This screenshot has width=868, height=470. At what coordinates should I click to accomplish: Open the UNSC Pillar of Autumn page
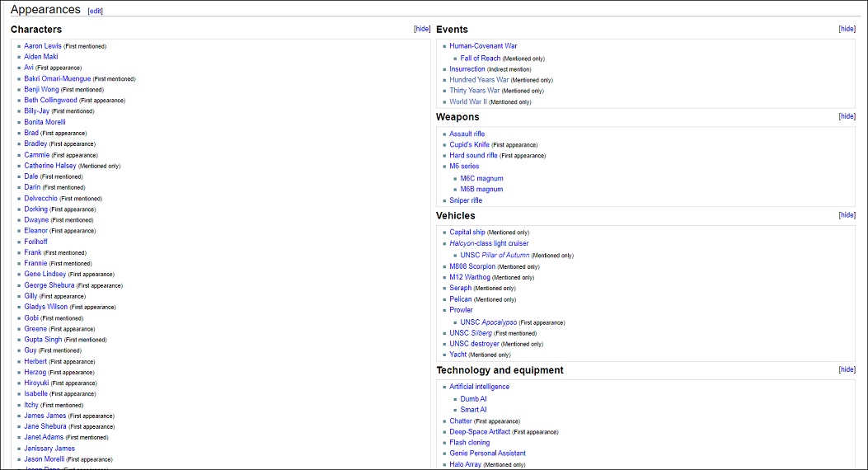pos(494,256)
